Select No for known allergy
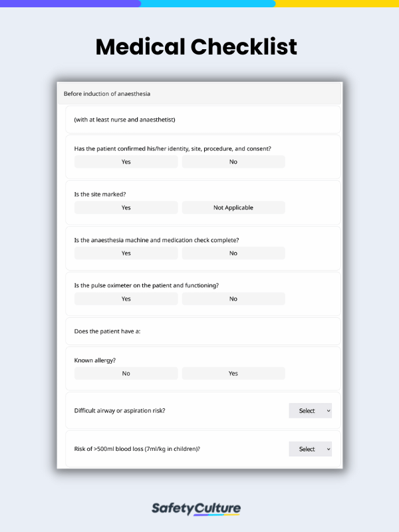 125,373
